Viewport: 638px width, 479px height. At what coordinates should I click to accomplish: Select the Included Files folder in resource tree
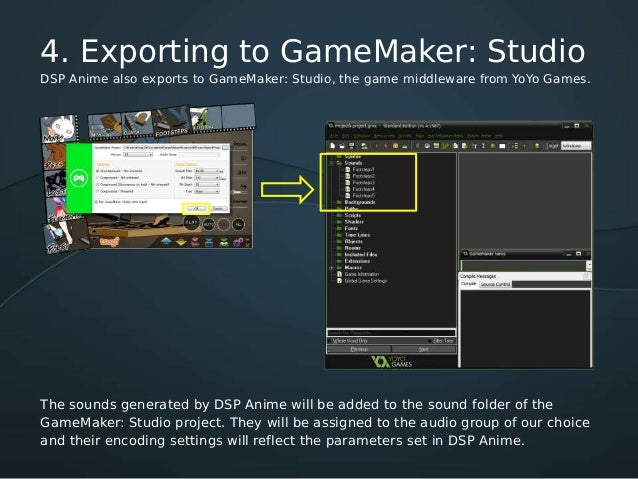[361, 254]
